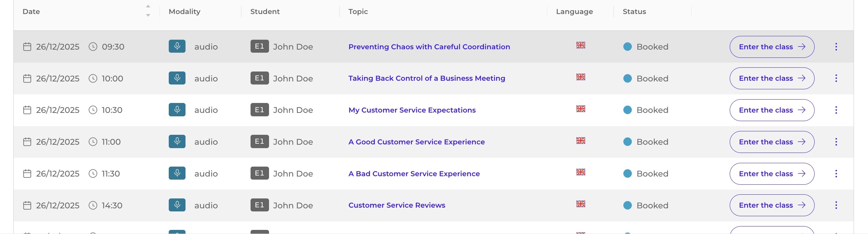Click the calendar icon in the 10:00 row

click(x=27, y=78)
